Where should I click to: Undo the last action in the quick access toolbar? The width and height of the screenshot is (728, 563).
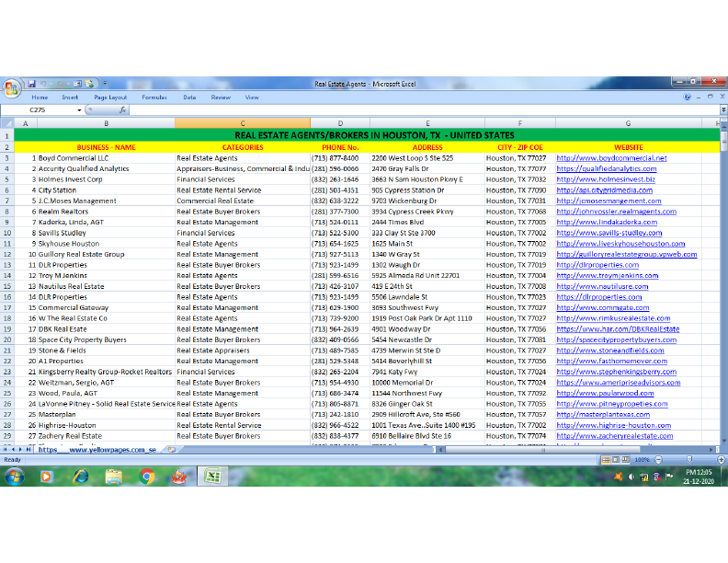(43, 84)
